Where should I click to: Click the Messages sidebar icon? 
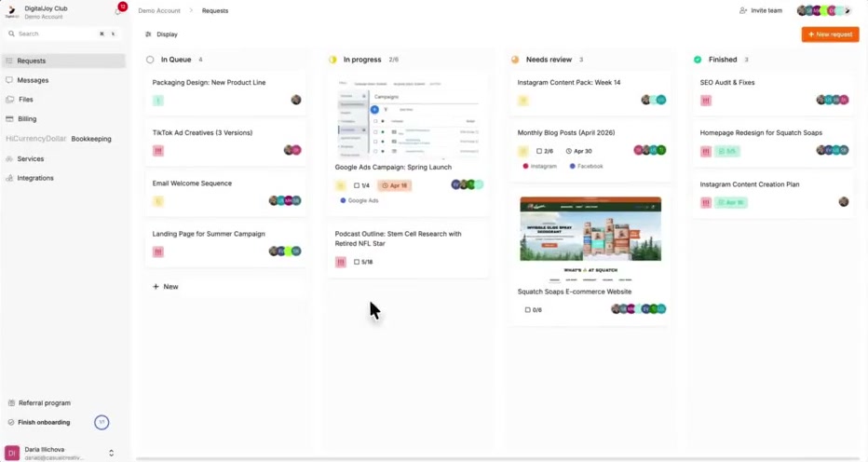click(x=9, y=80)
